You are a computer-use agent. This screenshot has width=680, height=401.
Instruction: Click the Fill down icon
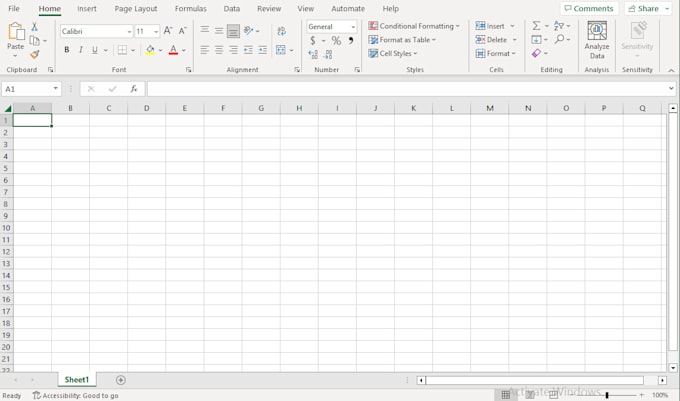tap(536, 39)
